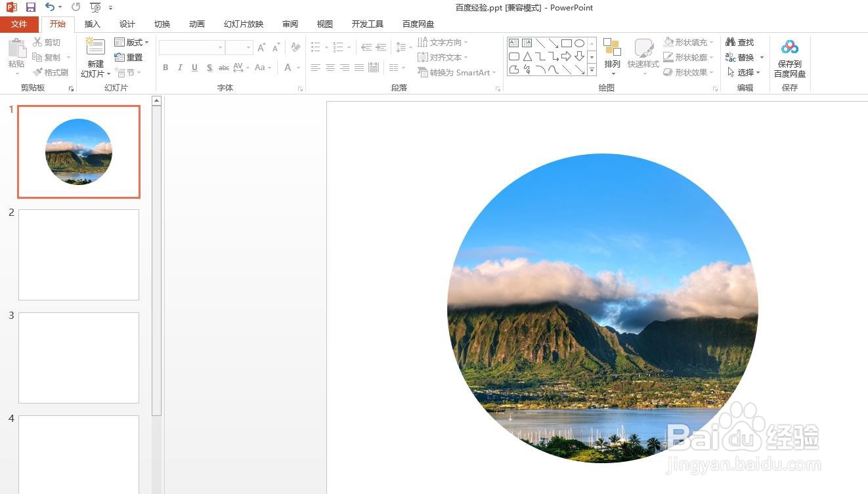Open 对齐文本 (Align Text) dropdown
Screen dimensions: 868x494
pos(443,57)
